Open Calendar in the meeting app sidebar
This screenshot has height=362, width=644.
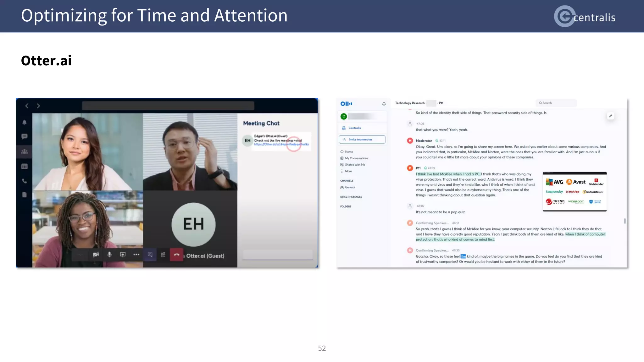[25, 167]
